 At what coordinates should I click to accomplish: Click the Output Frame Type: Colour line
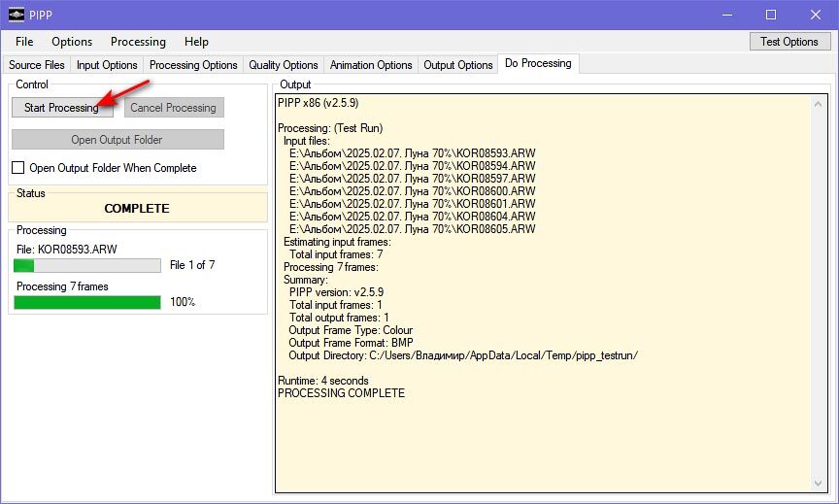pos(351,330)
